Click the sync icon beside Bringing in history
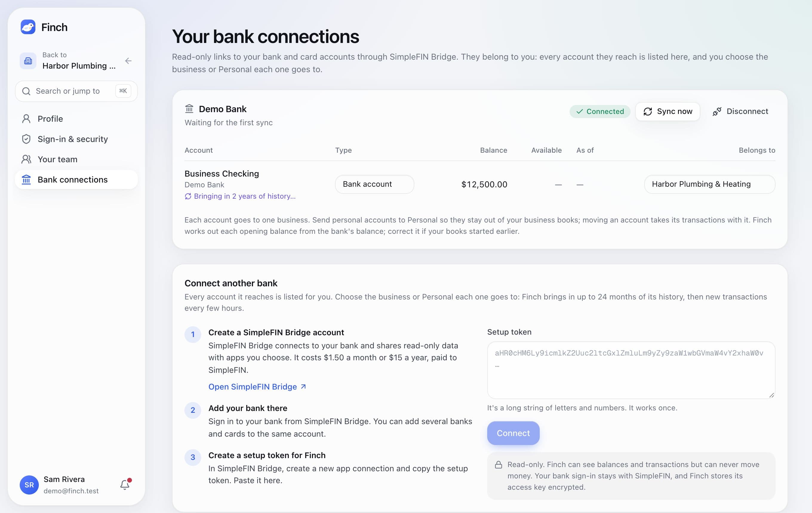This screenshot has height=513, width=812. [188, 196]
